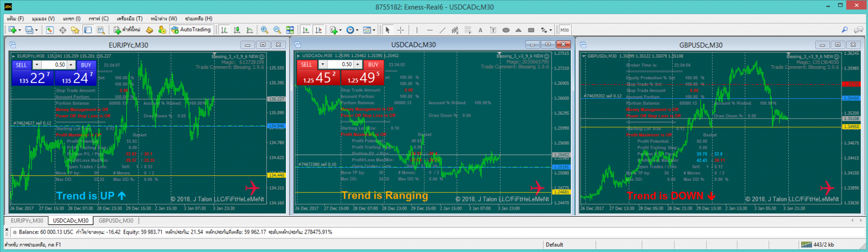Image resolution: width=868 pixels, height=252 pixels.
Task: Click SELL on the EURJPYc chart
Action: (21, 65)
